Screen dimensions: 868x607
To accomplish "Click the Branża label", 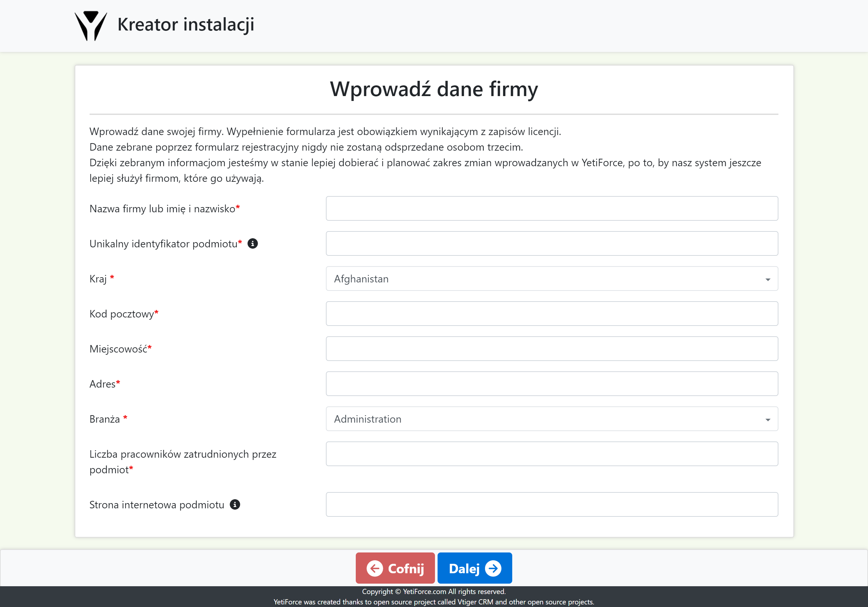I will (x=108, y=419).
